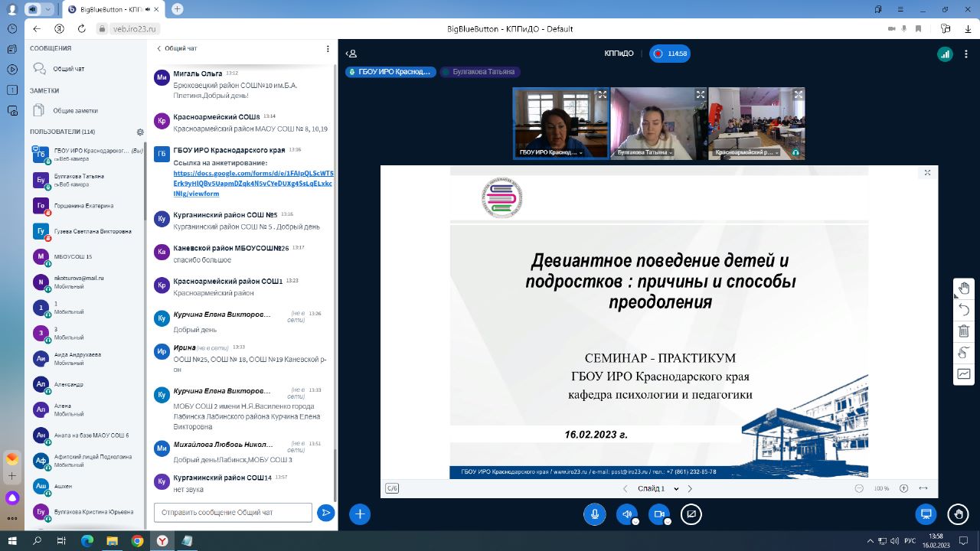Image resolution: width=980 pixels, height=551 pixels.
Task: Toggle the webcam sharing button
Action: pos(658,514)
